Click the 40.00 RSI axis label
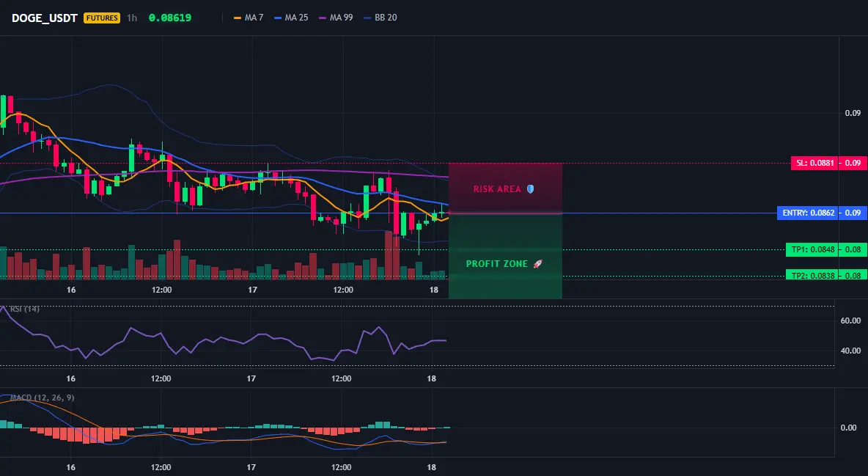Viewport: 868px width, 476px height. point(851,350)
